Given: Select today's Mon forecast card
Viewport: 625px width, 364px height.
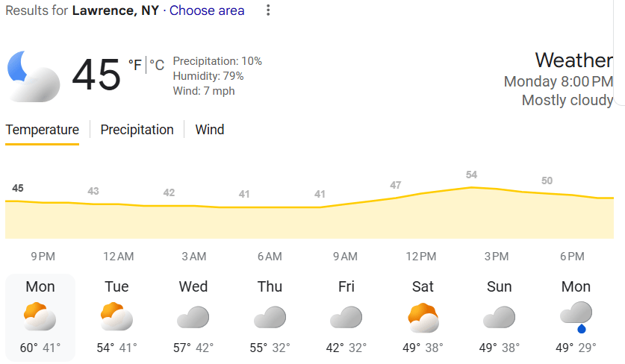Looking at the screenshot, I should pyautogui.click(x=40, y=317).
